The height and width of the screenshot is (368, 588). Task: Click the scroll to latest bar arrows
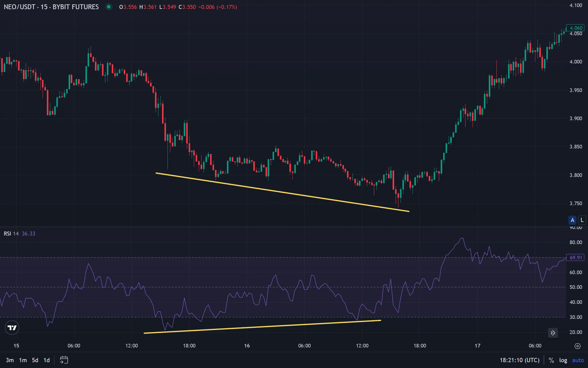[x=552, y=333]
